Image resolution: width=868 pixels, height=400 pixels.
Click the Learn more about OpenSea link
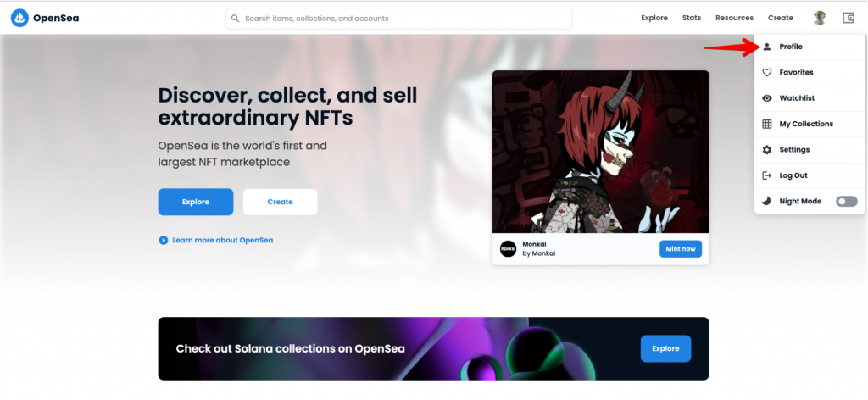coord(223,240)
